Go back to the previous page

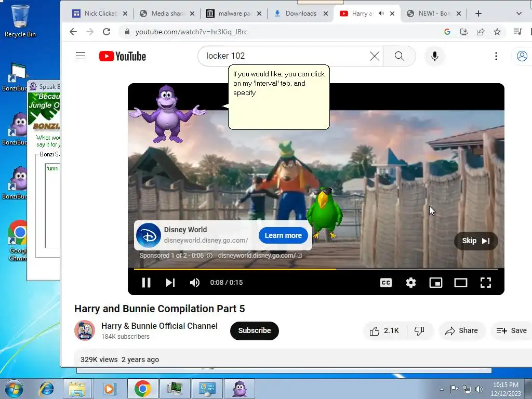click(73, 32)
